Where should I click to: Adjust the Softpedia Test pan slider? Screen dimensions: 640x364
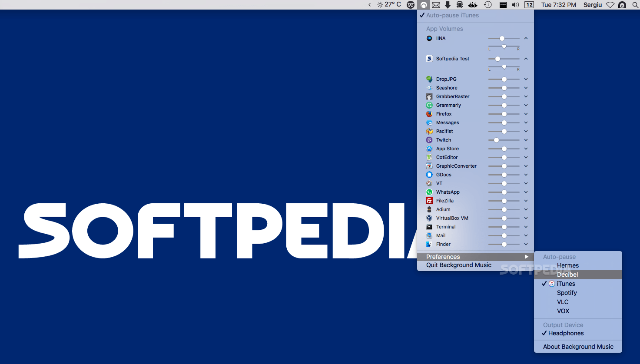click(x=504, y=67)
